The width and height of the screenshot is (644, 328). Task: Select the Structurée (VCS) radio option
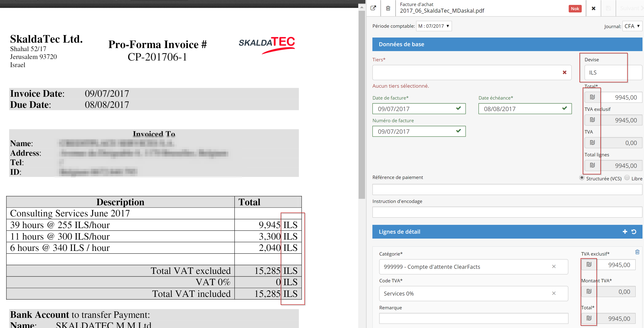coord(582,178)
